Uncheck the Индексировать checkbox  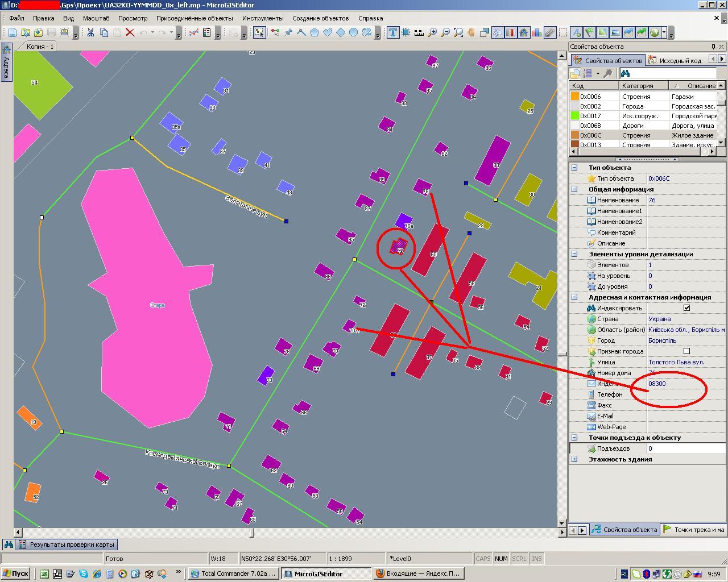[x=686, y=308]
